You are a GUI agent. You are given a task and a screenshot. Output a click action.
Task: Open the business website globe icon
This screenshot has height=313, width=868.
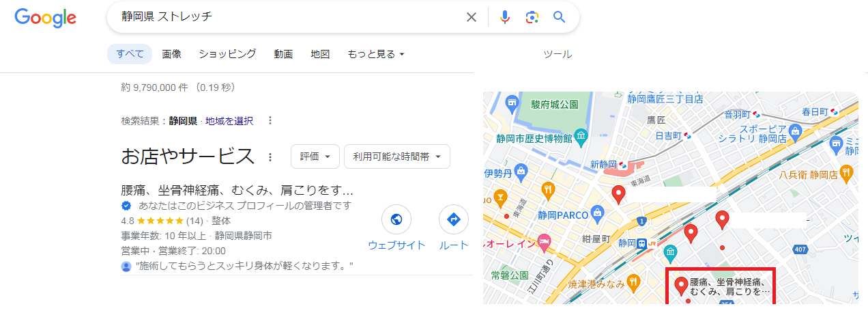396,219
